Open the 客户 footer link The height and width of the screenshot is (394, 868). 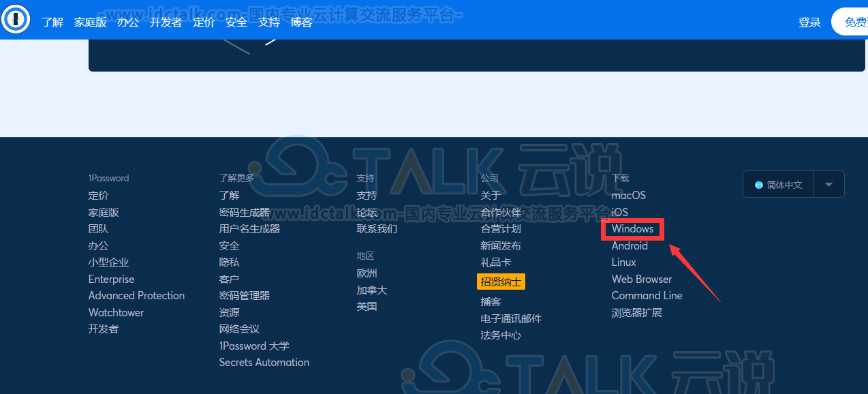(229, 279)
